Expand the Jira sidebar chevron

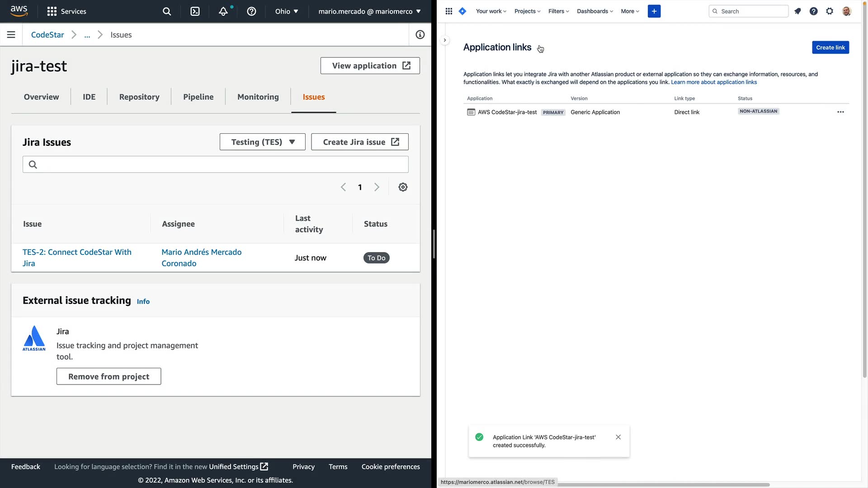[x=445, y=40]
